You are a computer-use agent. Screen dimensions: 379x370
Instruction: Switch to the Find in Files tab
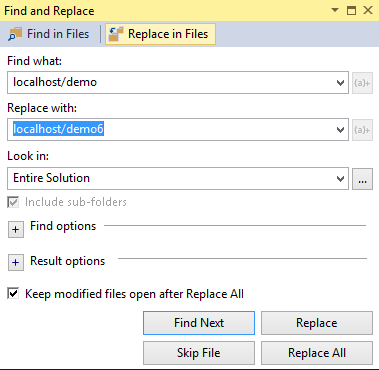pyautogui.click(x=49, y=34)
